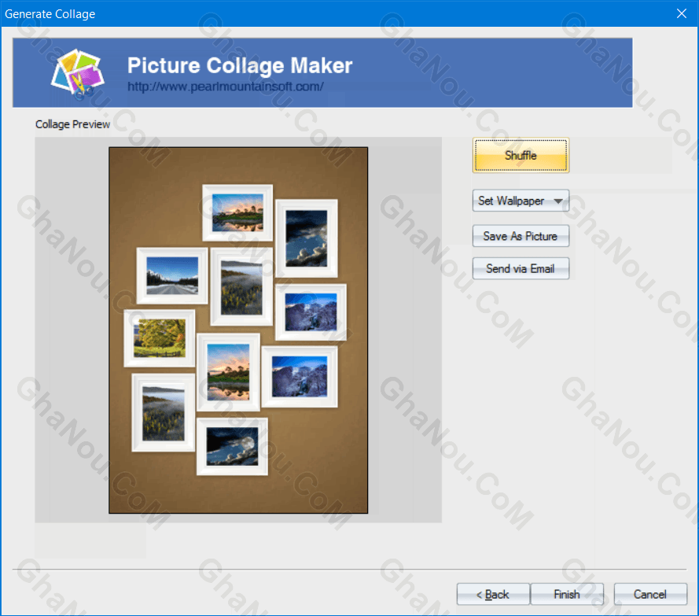
Task: Click Save As Picture
Action: tap(520, 236)
